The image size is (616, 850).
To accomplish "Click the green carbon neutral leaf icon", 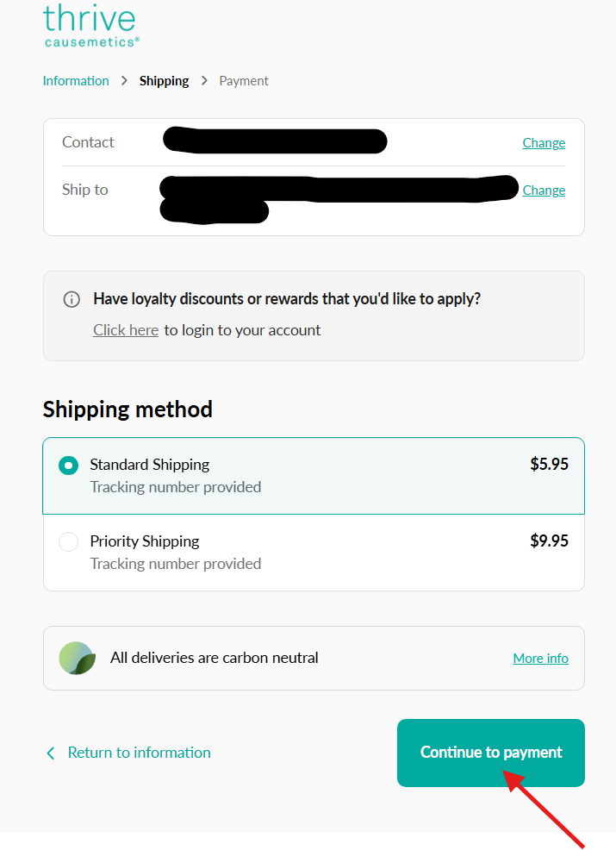I will click(77, 658).
